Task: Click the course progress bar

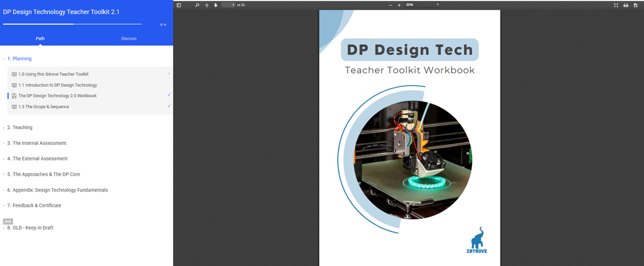Action: (x=72, y=24)
